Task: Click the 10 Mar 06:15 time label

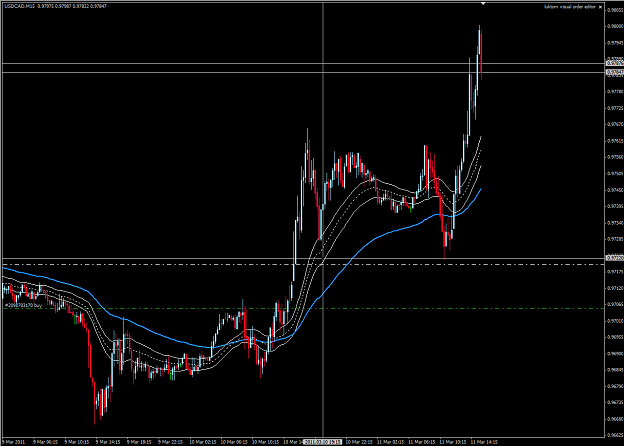Action: pyautogui.click(x=234, y=442)
